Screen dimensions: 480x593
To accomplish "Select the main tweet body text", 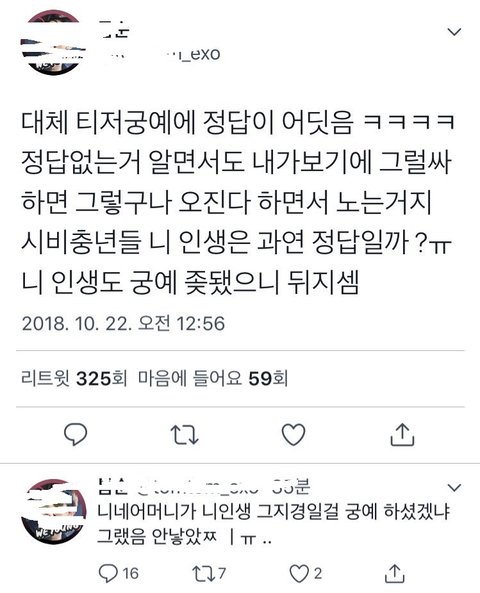I will [x=236, y=202].
